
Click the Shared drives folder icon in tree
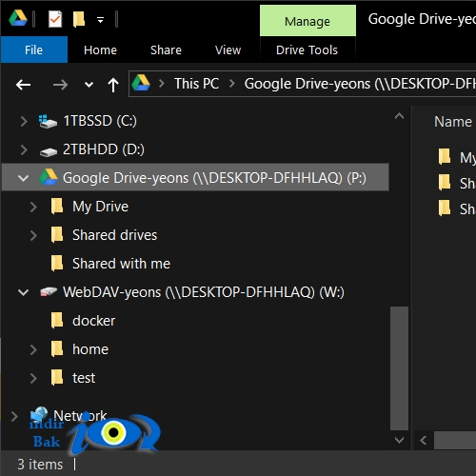click(x=57, y=234)
